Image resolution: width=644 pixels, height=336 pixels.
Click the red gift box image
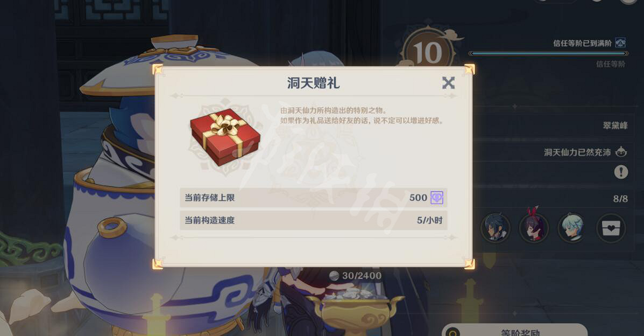(225, 136)
